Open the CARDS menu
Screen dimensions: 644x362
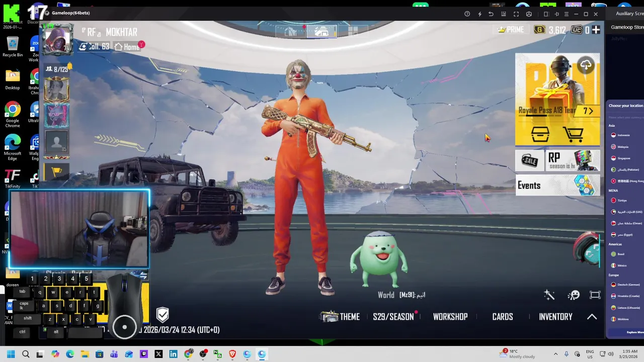[503, 317]
